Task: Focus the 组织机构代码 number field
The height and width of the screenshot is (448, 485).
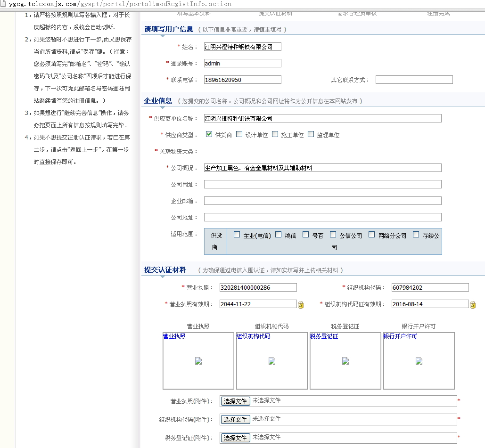Action: (430, 287)
